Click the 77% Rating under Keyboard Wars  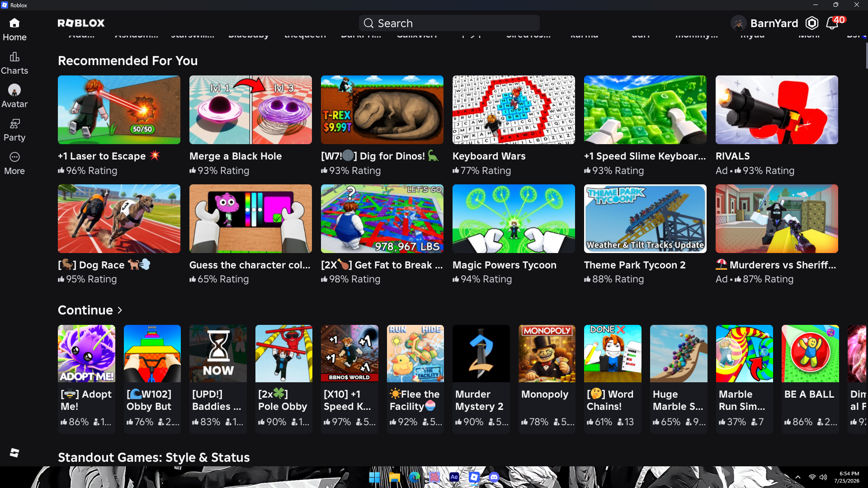pyautogui.click(x=486, y=171)
